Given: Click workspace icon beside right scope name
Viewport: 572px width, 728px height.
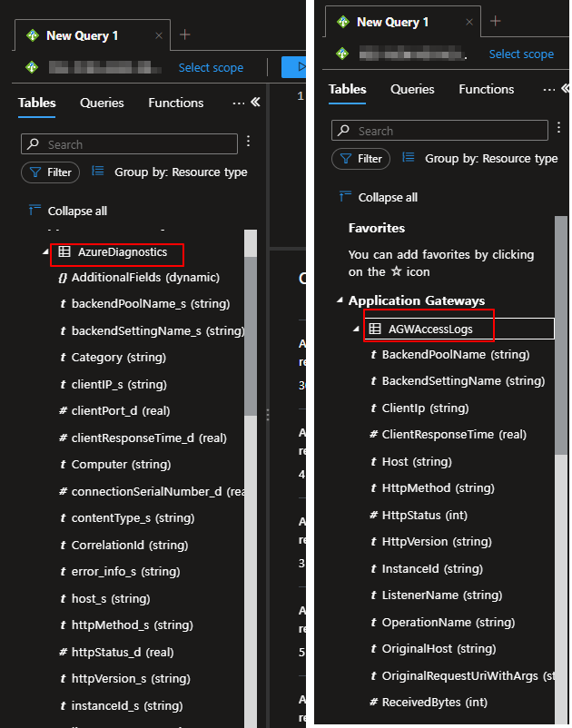Looking at the screenshot, I should pyautogui.click(x=342, y=54).
